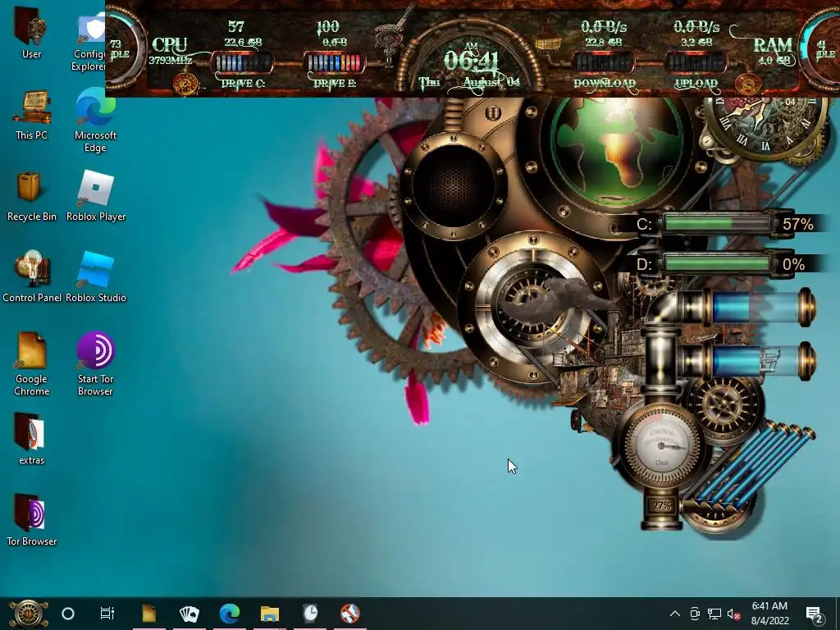This screenshot has height=630, width=840.
Task: Open the Config Explorer desktop shortcut
Action: pyautogui.click(x=90, y=43)
